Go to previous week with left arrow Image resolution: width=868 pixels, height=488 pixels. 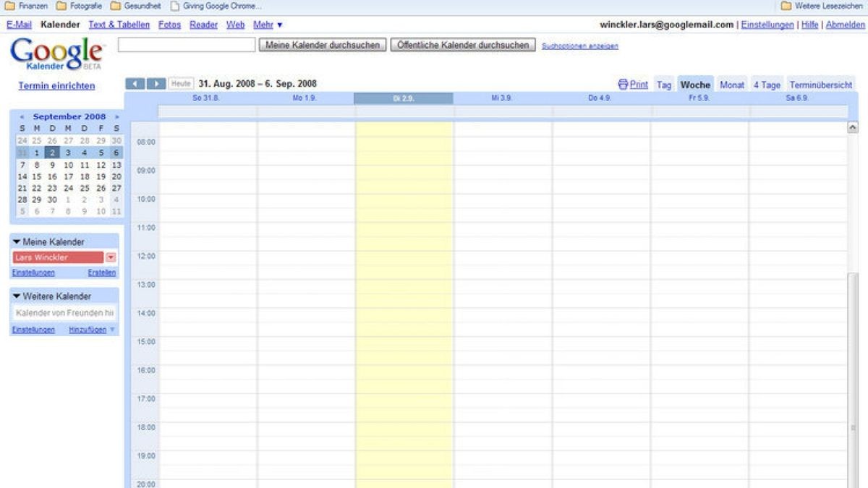tap(135, 84)
